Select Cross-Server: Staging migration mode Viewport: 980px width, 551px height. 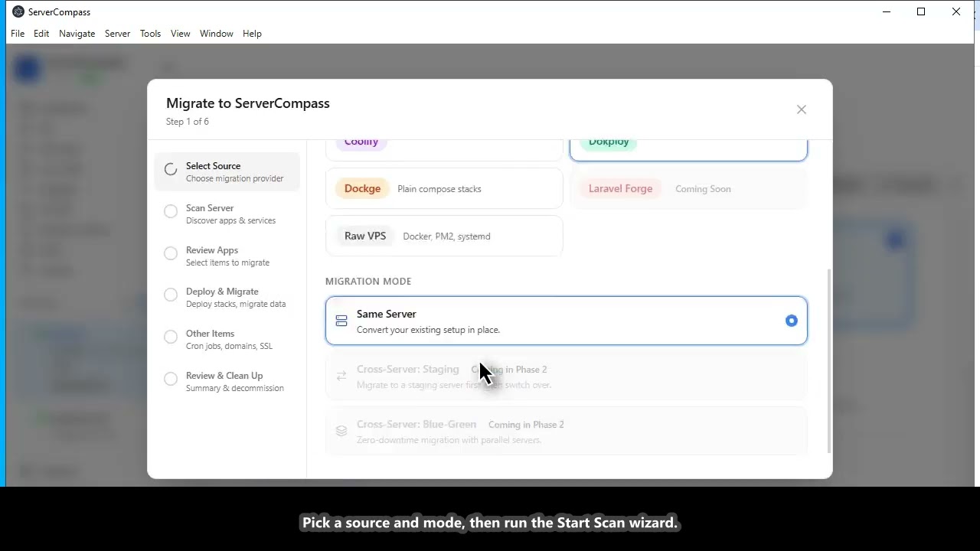(x=567, y=377)
